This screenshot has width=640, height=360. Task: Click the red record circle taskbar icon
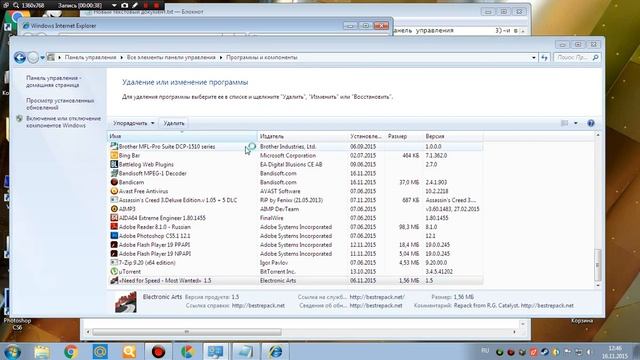[x=158, y=351]
